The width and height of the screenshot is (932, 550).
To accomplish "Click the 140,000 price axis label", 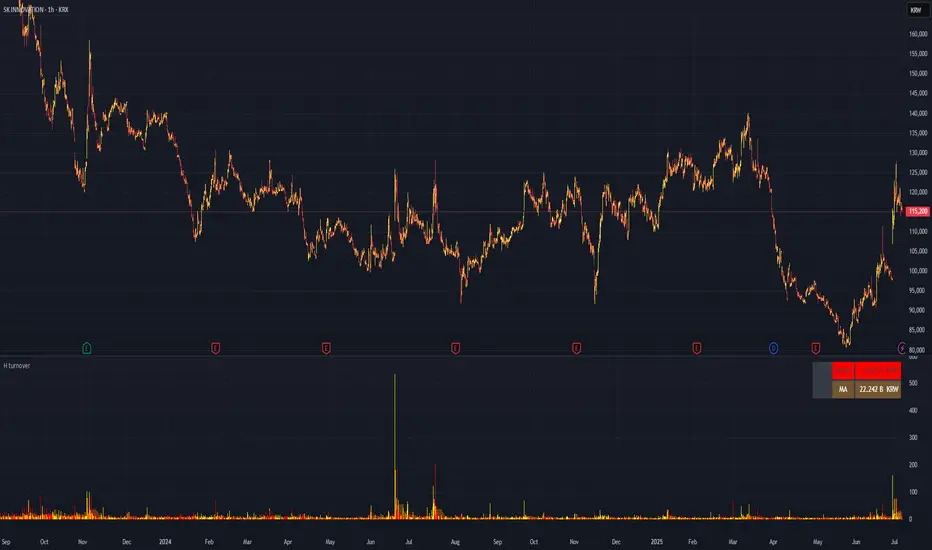I will click(918, 114).
